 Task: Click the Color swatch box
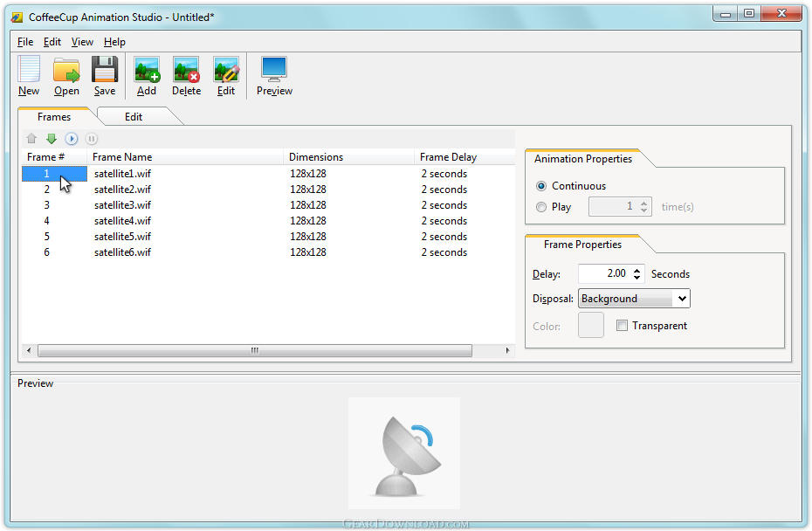point(591,325)
